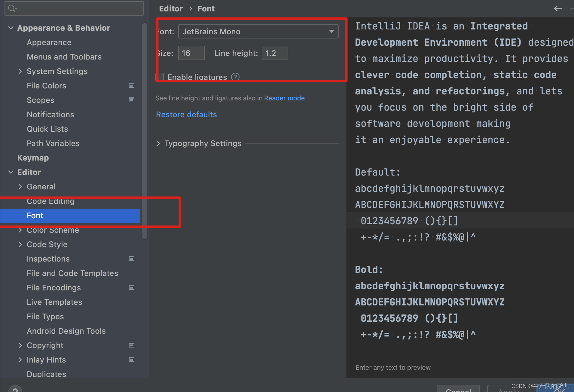Click the project-level icon beside Inspections

(x=132, y=259)
